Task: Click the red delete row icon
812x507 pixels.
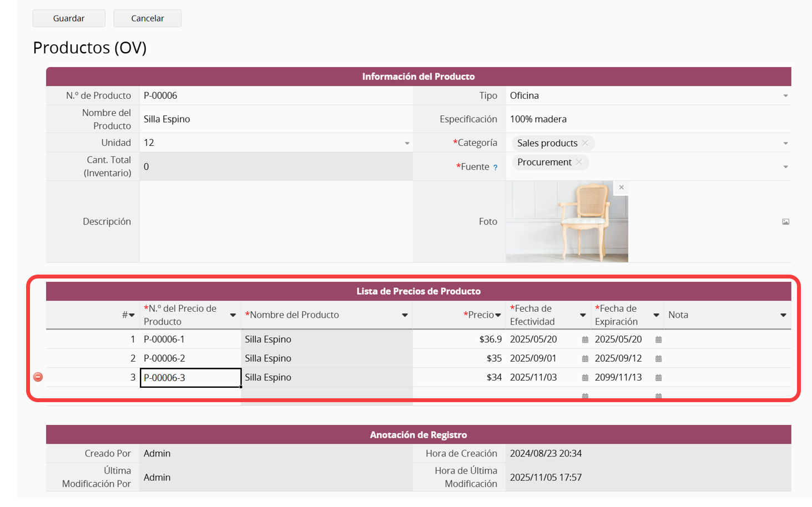Action: (x=38, y=377)
